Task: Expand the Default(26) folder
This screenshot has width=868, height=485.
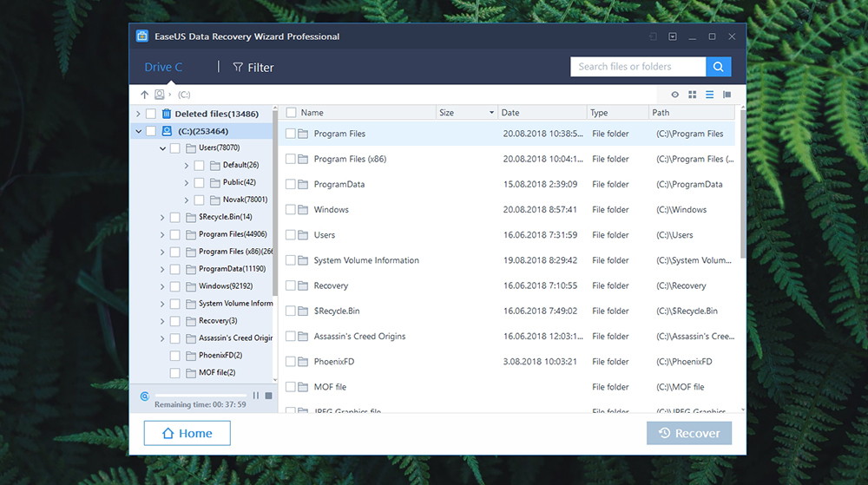Action: (x=187, y=166)
